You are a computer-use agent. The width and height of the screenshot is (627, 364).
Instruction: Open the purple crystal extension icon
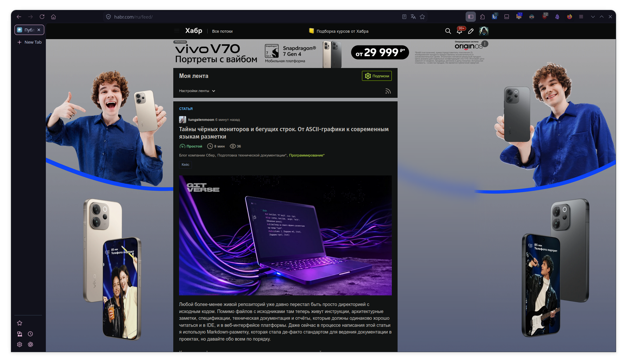(x=557, y=17)
